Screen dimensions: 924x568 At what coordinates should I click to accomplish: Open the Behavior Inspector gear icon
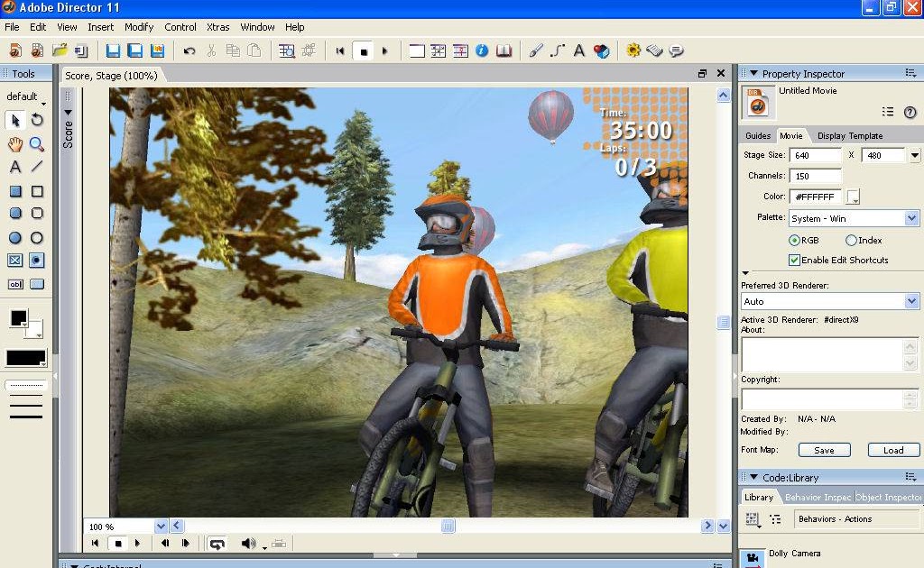633,50
